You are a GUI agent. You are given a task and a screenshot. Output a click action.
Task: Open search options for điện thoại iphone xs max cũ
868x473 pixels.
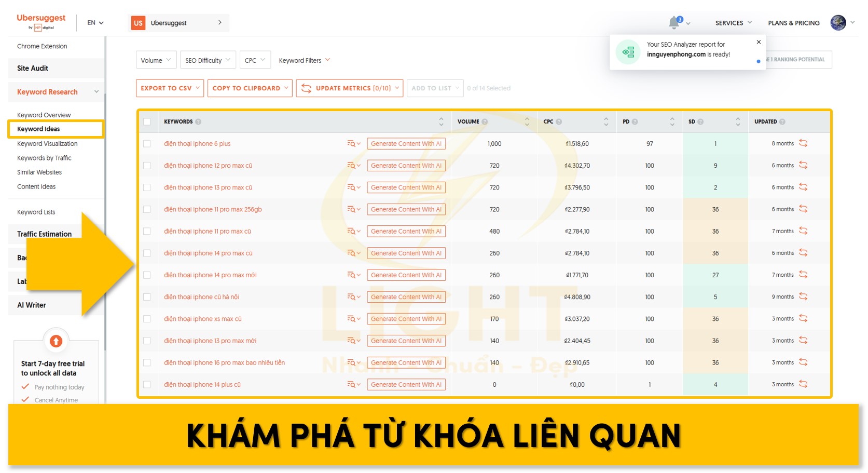point(354,319)
